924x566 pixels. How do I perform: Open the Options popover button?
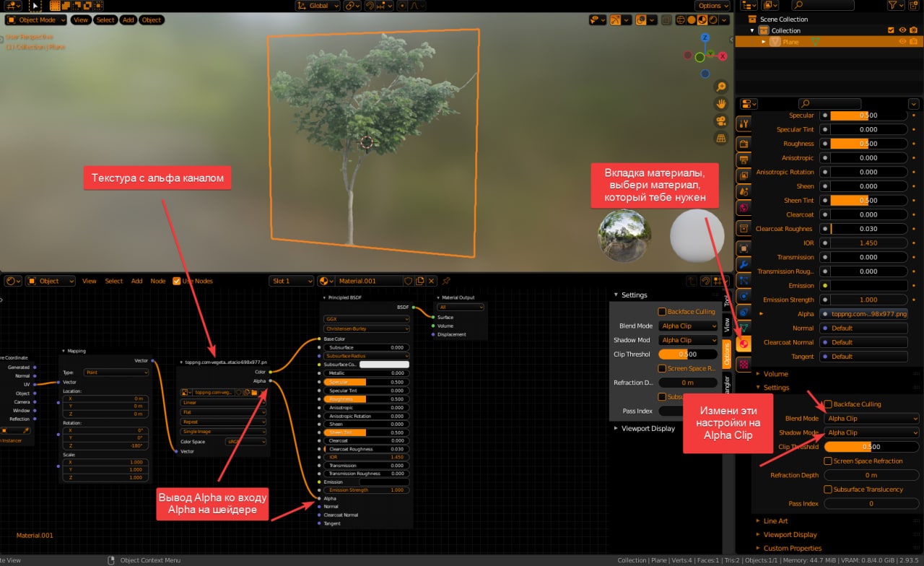tap(713, 6)
